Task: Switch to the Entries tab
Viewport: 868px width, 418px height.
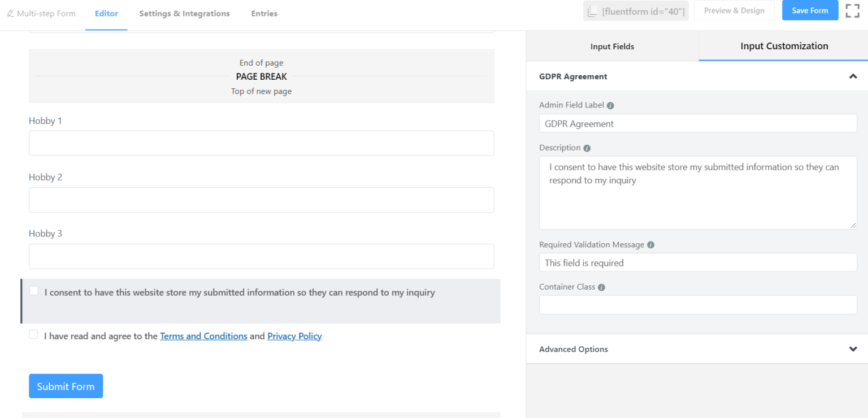Action: [x=264, y=13]
